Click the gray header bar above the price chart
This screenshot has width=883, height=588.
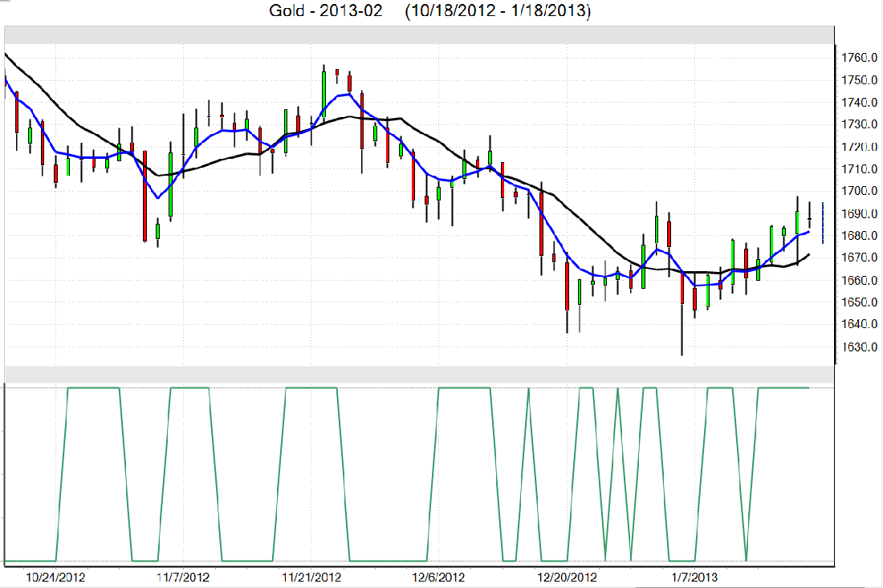click(419, 35)
